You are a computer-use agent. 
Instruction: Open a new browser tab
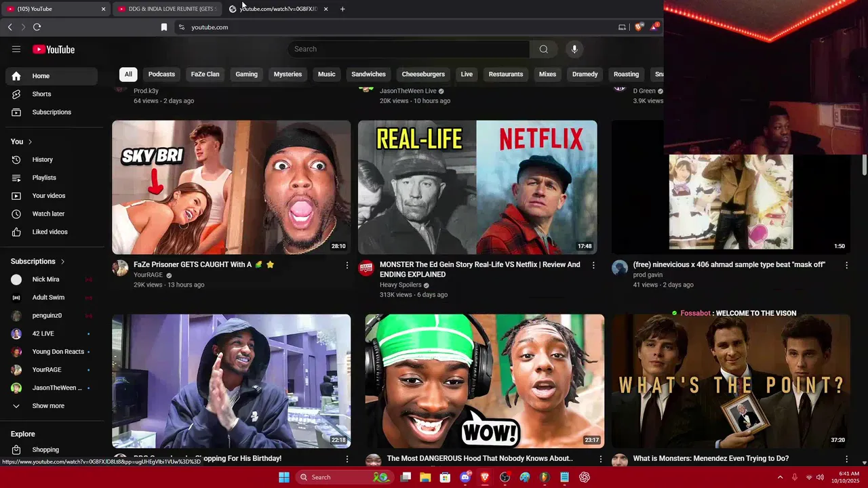click(342, 9)
